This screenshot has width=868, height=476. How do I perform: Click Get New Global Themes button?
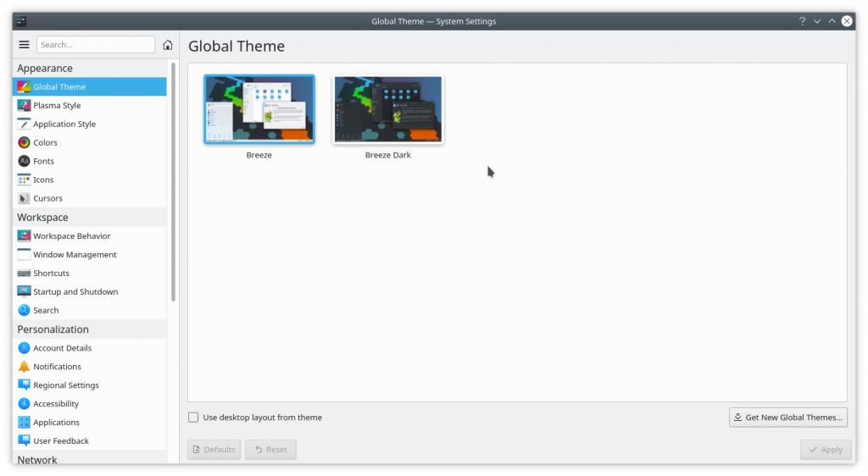pyautogui.click(x=787, y=418)
